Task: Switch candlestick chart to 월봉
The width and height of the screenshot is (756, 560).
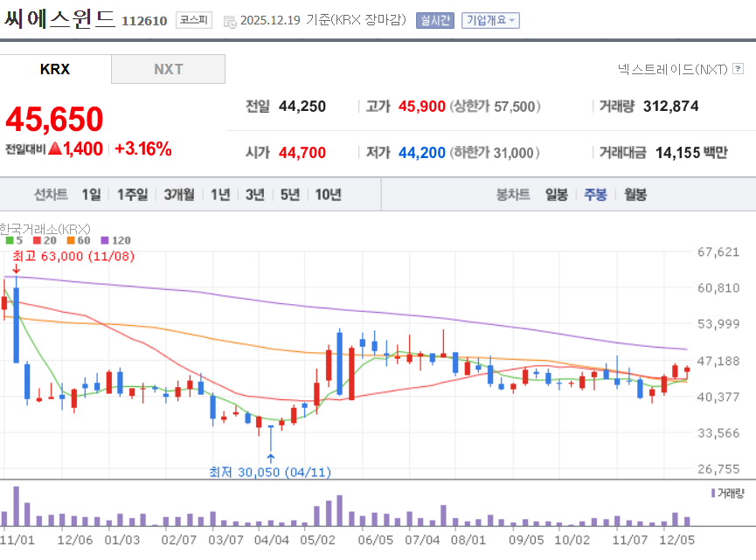Action: (635, 194)
